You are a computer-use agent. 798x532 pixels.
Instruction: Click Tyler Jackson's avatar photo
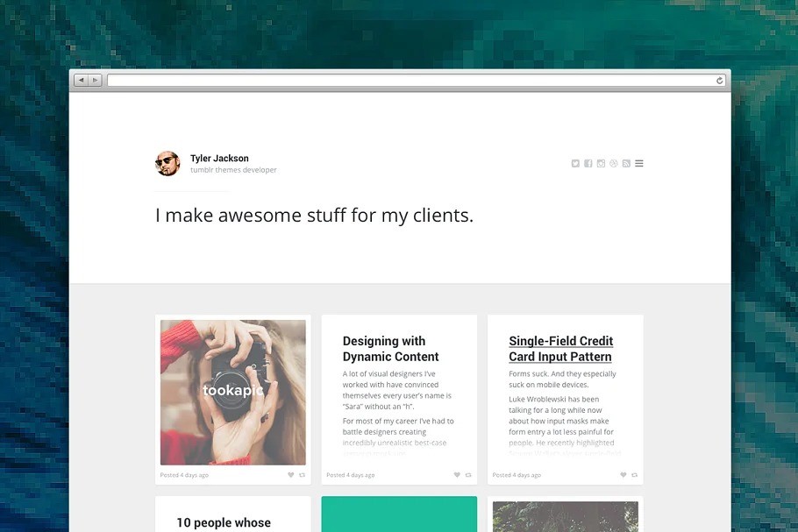(x=168, y=163)
